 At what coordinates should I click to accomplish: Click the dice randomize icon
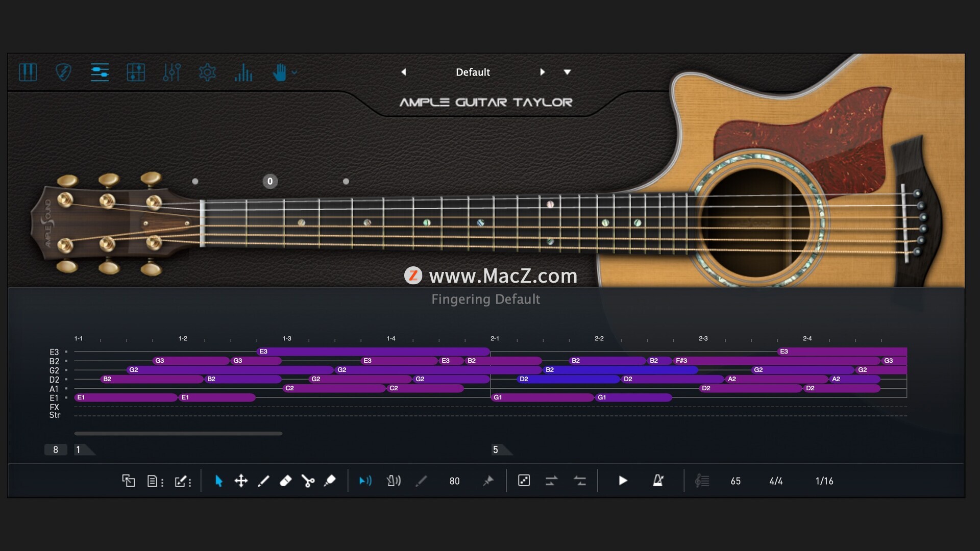[x=524, y=481]
